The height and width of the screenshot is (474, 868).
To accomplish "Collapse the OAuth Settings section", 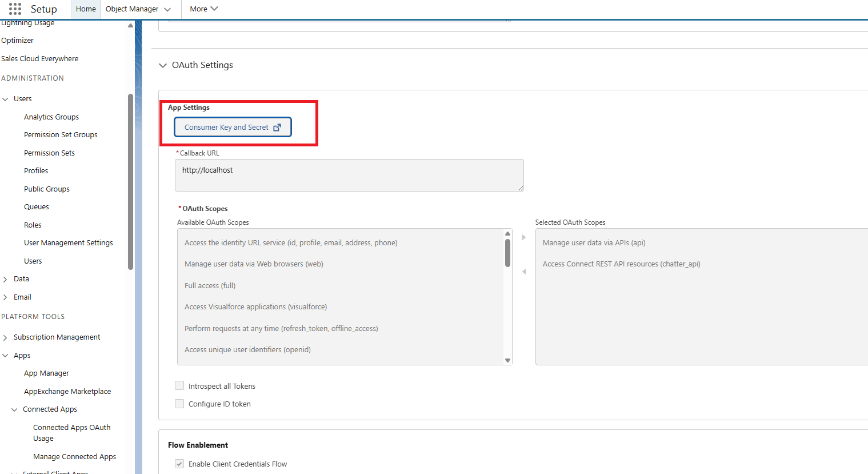I will 163,65.
